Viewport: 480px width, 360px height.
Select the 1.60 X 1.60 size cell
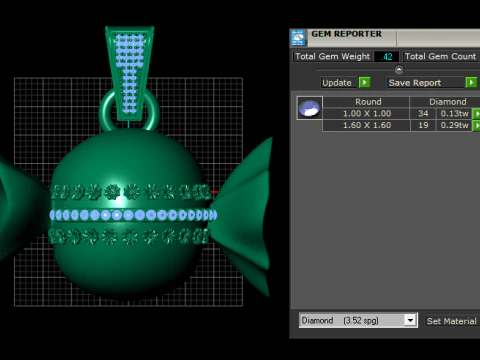click(x=367, y=125)
